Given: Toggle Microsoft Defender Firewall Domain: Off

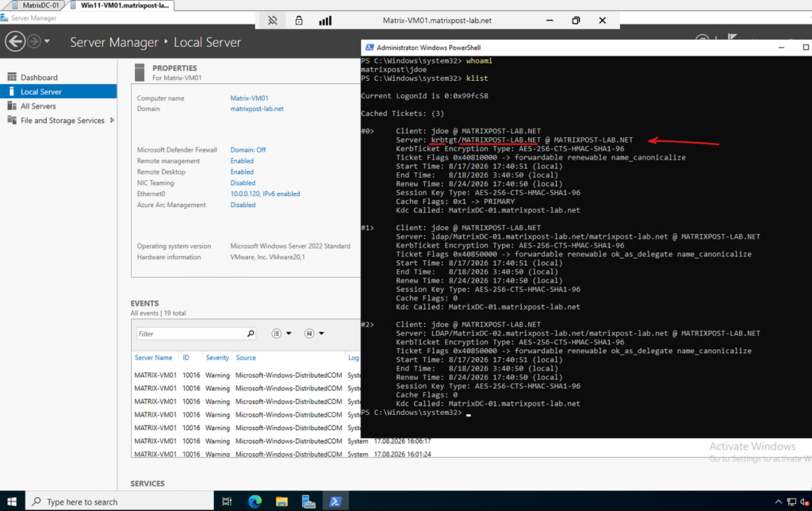Looking at the screenshot, I should [x=248, y=150].
